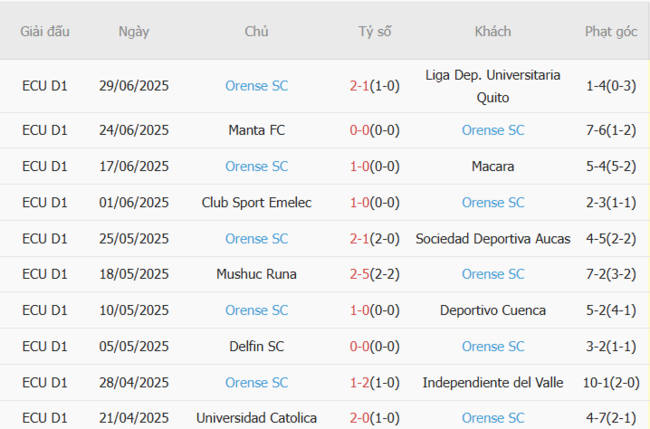Click the 10-1 corner stat cell
This screenshot has height=429, width=650.
coord(600,382)
